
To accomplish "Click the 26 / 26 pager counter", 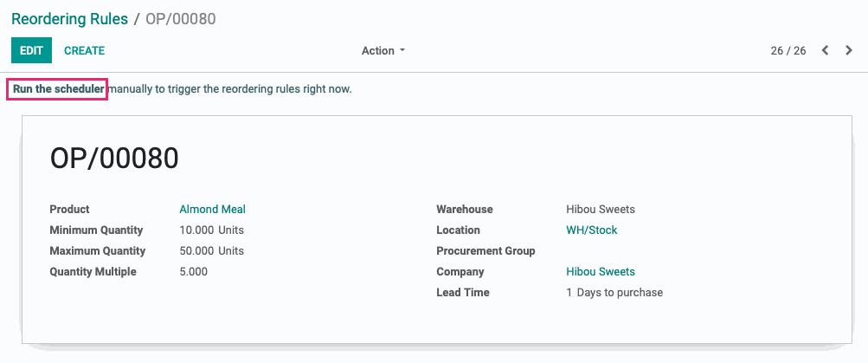I will point(788,51).
